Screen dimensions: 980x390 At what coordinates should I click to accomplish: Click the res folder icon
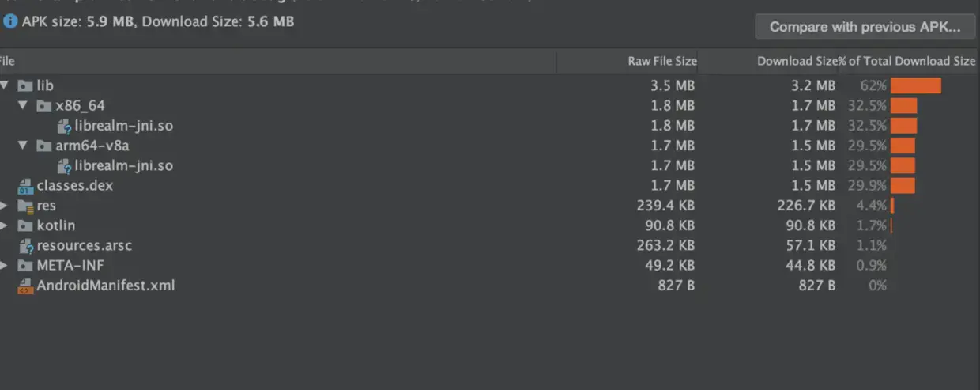coord(24,206)
